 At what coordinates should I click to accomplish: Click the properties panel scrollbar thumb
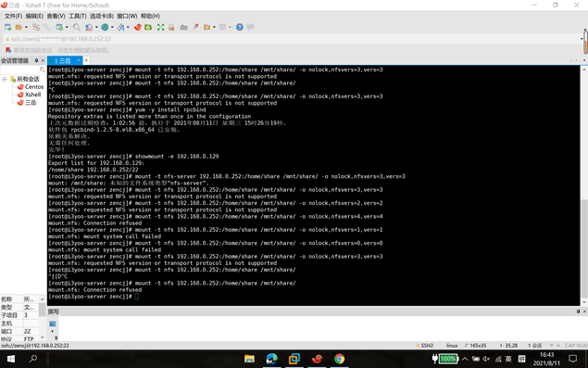[x=42, y=310]
